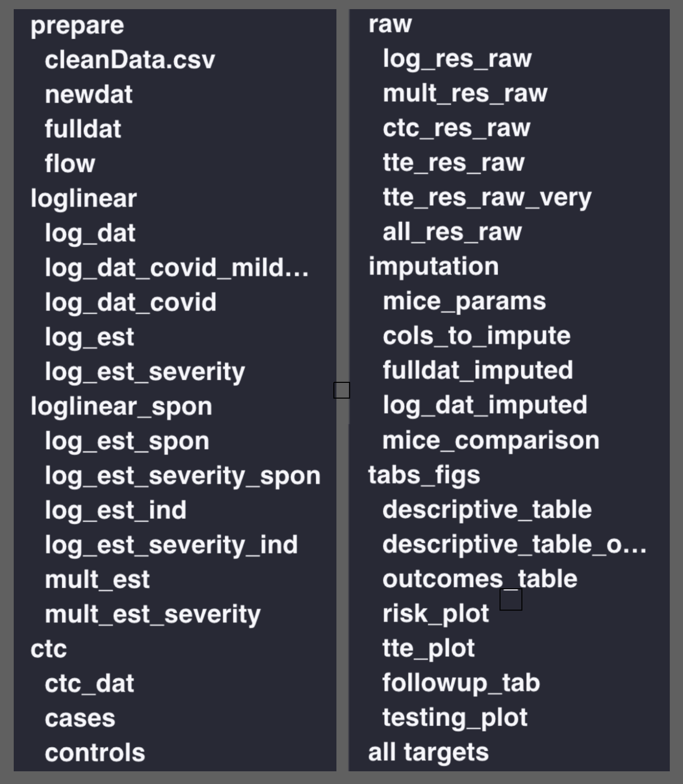Click the controls item
Image resolution: width=683 pixels, height=784 pixels.
[x=95, y=753]
